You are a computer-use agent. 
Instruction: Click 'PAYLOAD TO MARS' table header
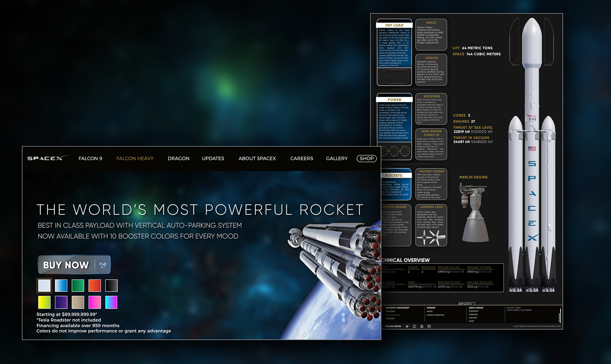point(479,268)
